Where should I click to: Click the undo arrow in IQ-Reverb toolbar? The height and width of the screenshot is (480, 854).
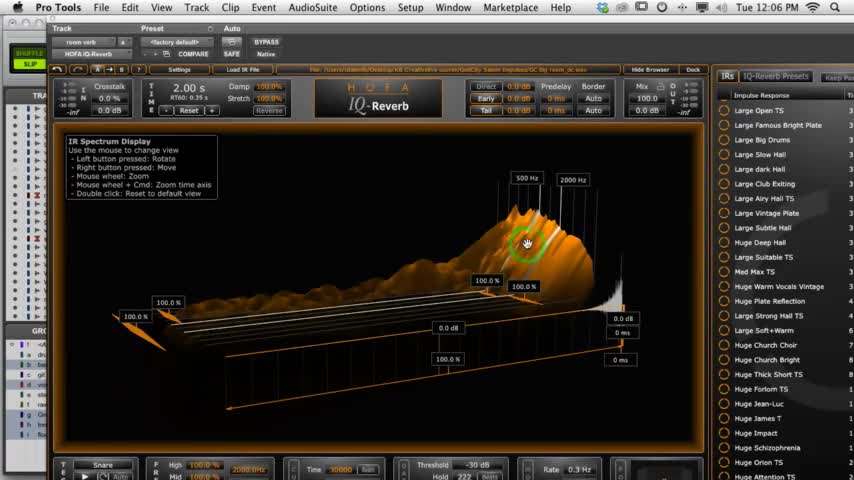57,70
